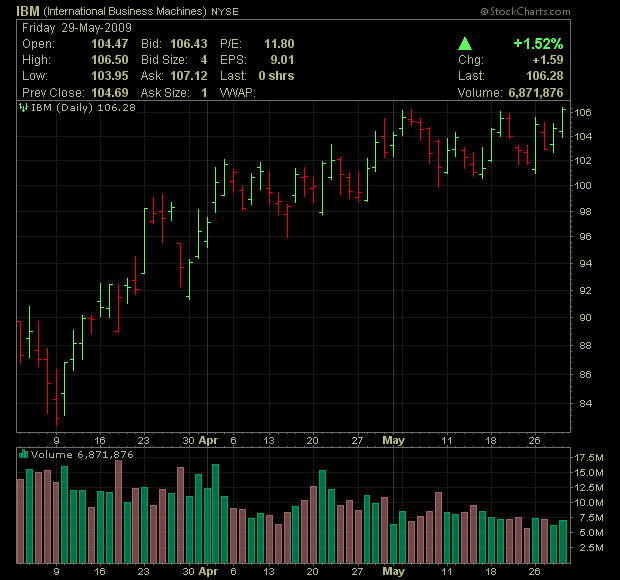Click the NYSE exchange label
The image size is (620, 580).
[225, 12]
